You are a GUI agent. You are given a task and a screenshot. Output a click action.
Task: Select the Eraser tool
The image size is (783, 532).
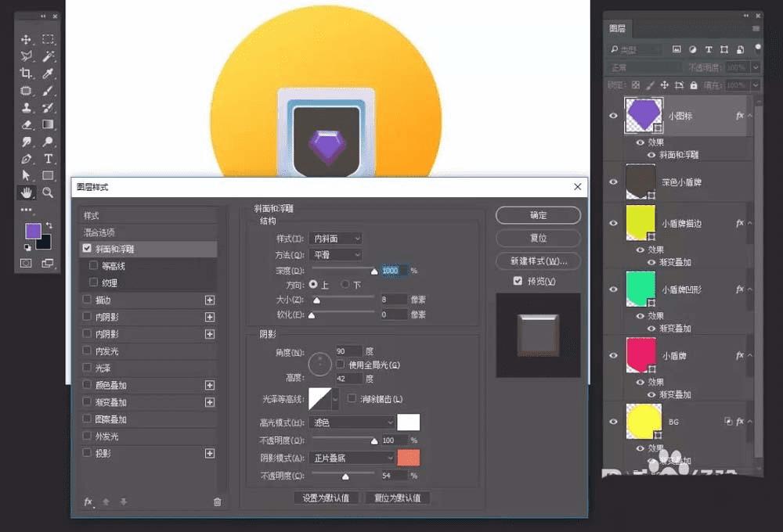pyautogui.click(x=26, y=124)
